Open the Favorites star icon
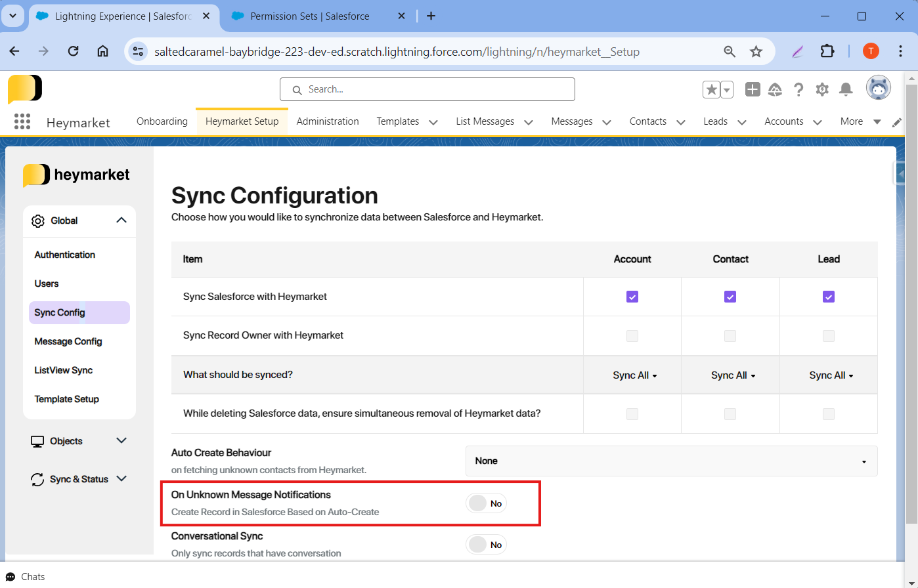The height and width of the screenshot is (588, 918). point(711,89)
